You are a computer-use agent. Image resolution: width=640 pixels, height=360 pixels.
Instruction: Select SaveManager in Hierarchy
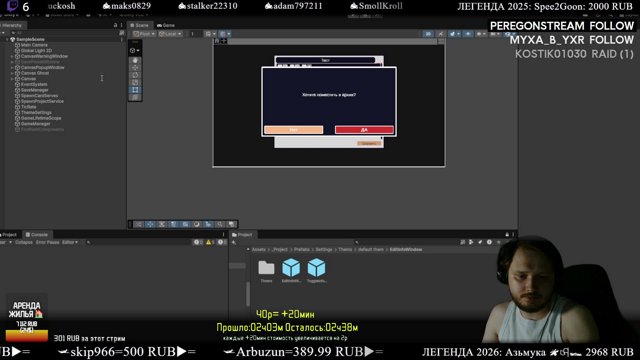pyautogui.click(x=35, y=90)
